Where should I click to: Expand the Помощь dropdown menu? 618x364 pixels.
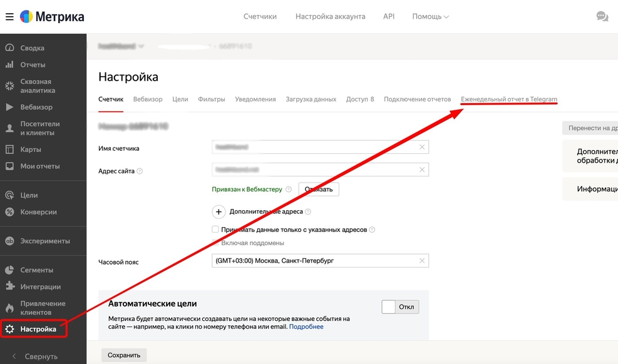click(x=430, y=16)
